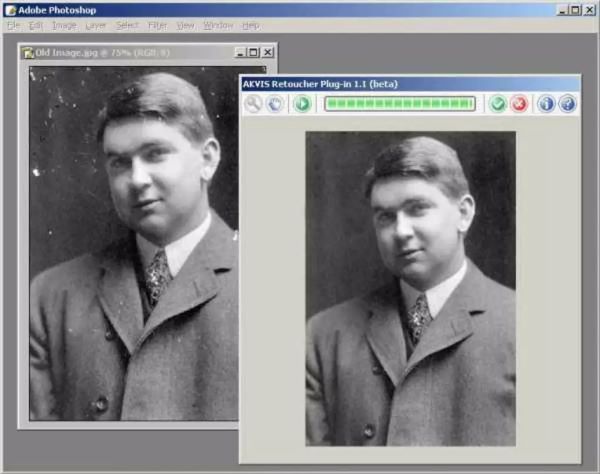Open the Layer menu
This screenshot has width=600, height=474.
click(96, 25)
